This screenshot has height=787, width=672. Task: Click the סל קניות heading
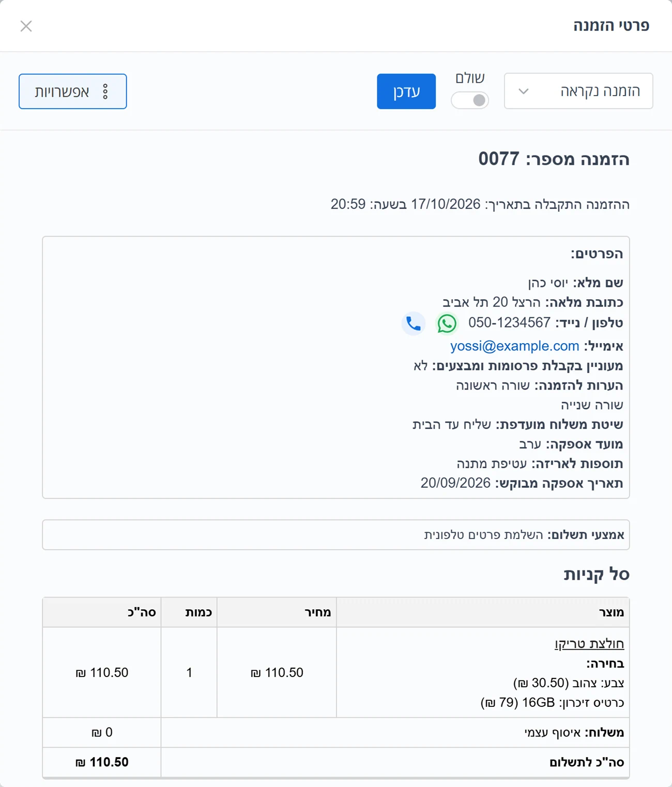pyautogui.click(x=597, y=574)
